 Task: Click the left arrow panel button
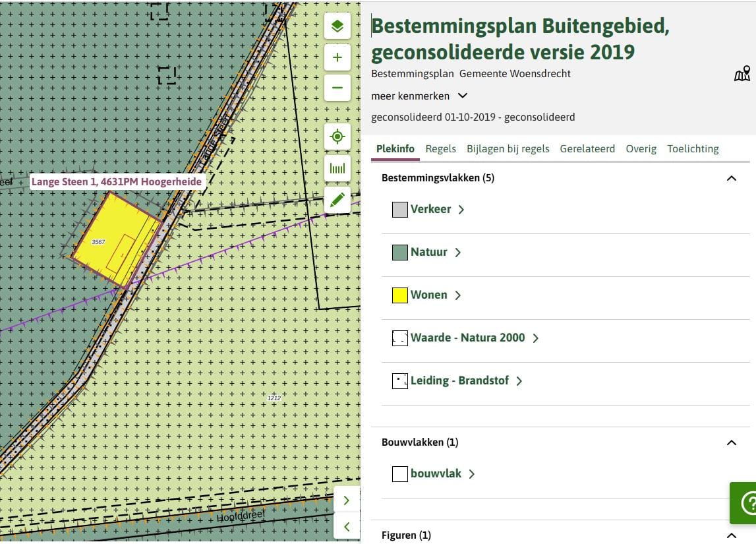click(347, 526)
